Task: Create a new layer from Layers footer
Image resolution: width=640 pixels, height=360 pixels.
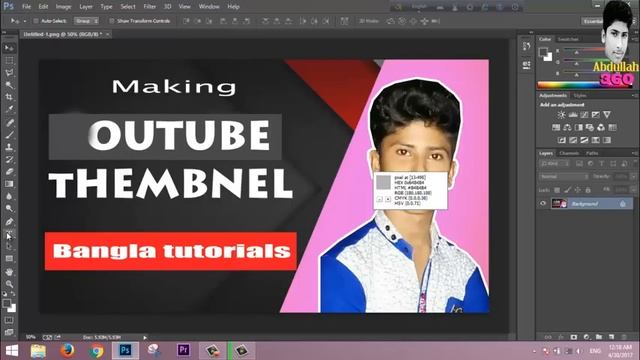Action: (611, 337)
